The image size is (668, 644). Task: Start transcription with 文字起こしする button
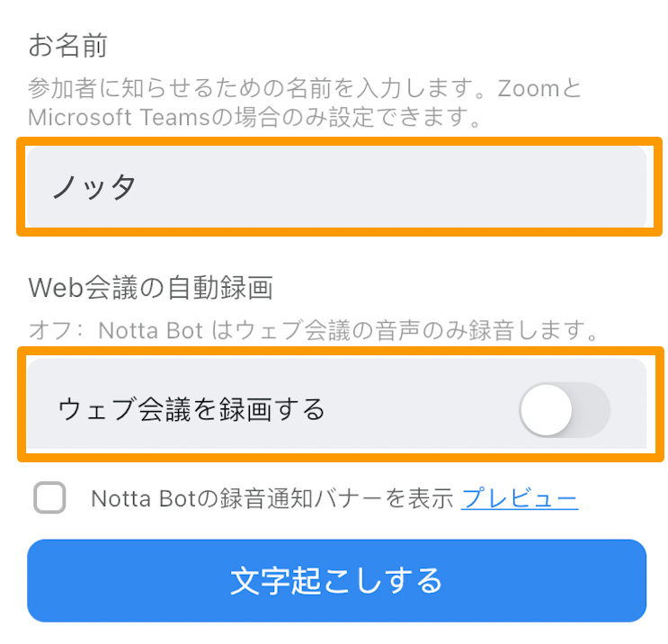pos(336,580)
